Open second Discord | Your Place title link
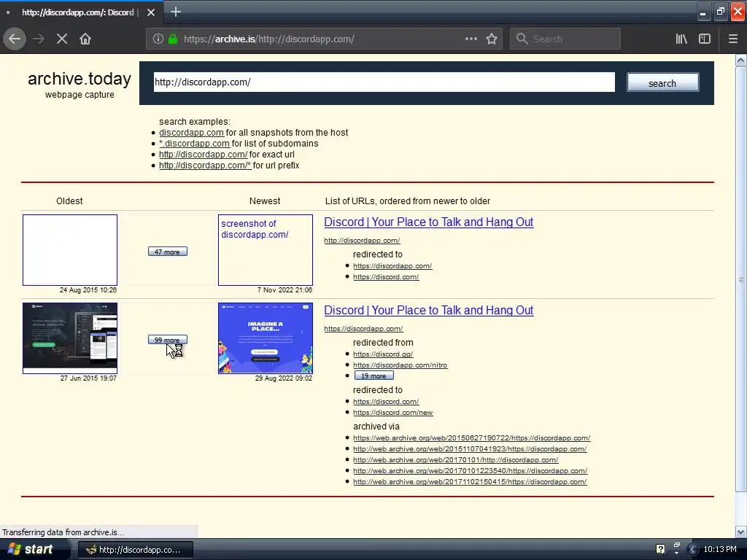747x560 pixels. coord(429,310)
